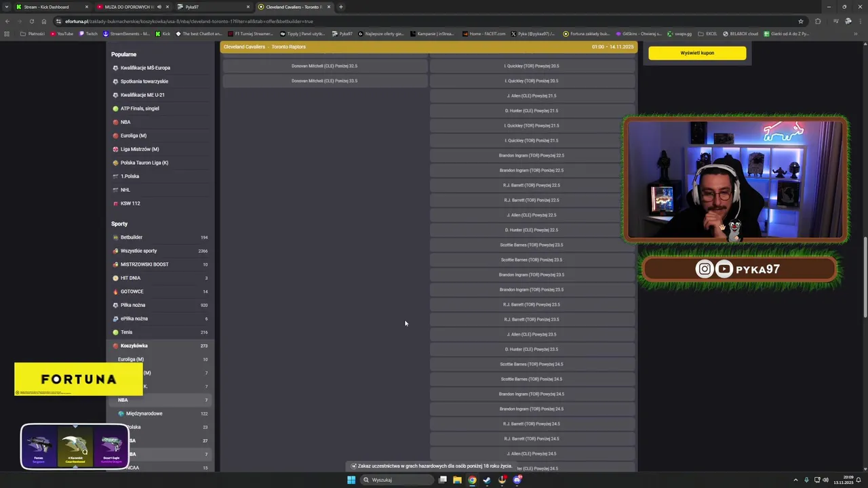The height and width of the screenshot is (488, 868).
Task: Select J. Allen (CLE) Powyżej 21.5
Action: tap(532, 96)
